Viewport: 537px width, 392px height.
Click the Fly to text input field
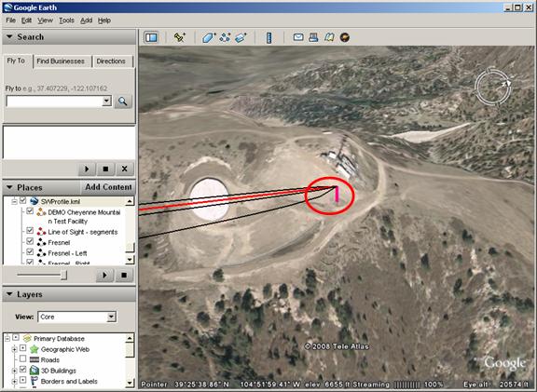[x=55, y=101]
